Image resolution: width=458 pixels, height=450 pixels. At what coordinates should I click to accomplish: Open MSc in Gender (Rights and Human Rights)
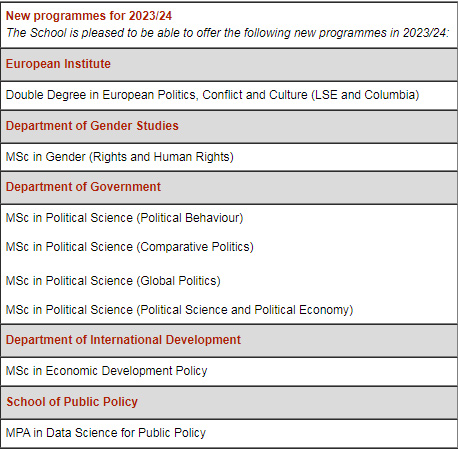[x=120, y=157]
